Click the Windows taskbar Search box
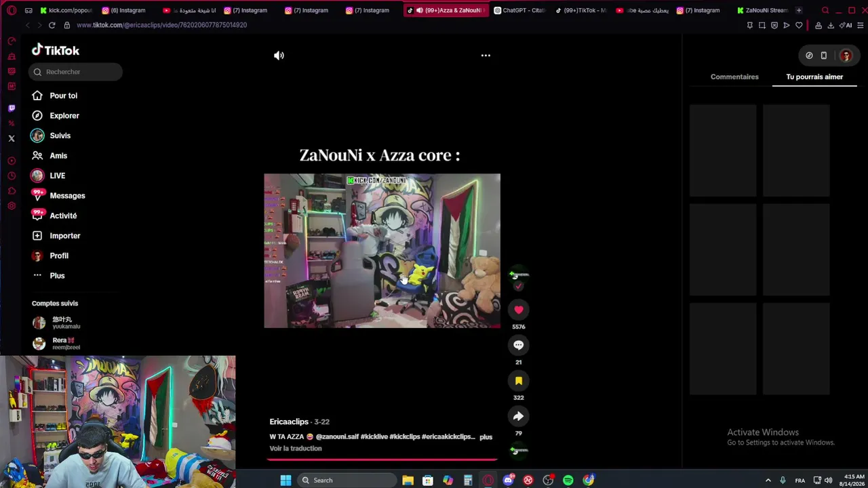Screen dimensions: 868x488 pyautogui.click(x=346, y=481)
